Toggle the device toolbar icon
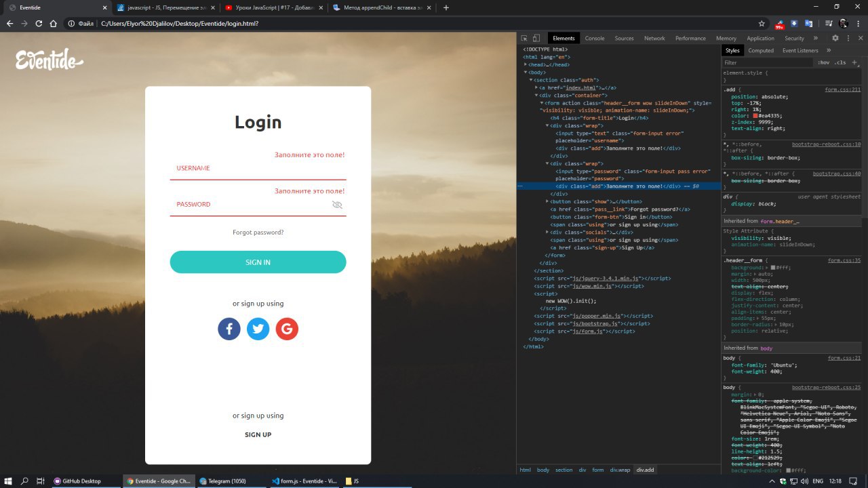Viewport: 868px width, 488px height. 536,38
